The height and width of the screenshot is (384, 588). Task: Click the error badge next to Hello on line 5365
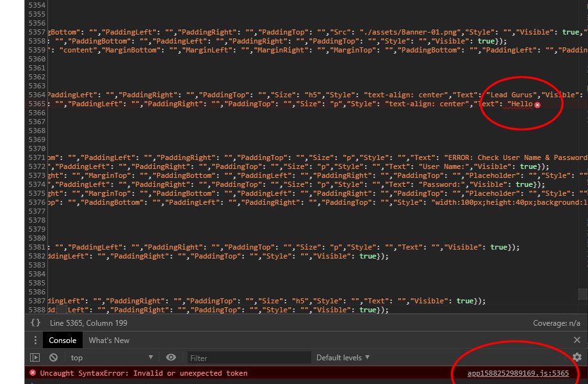(537, 104)
